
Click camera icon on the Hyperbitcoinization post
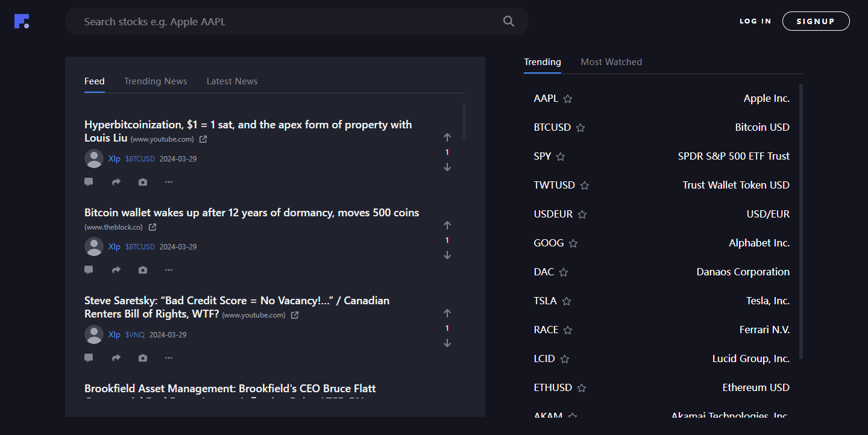coord(143,182)
